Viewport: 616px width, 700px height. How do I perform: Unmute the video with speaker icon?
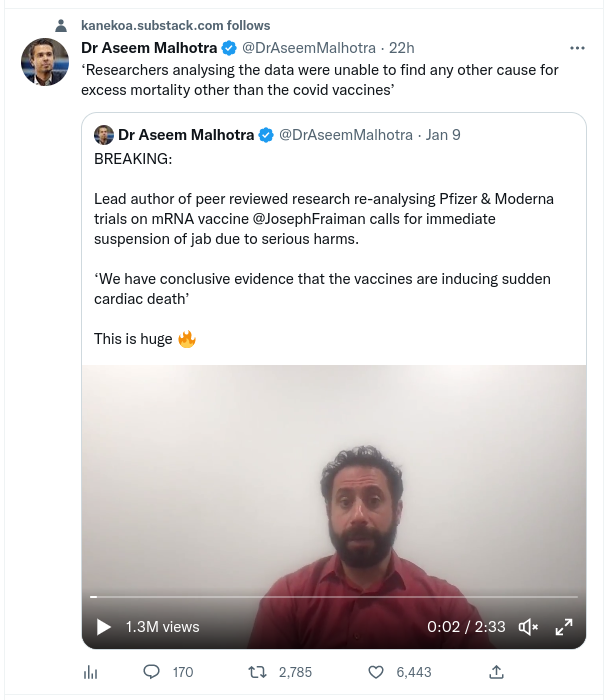tap(528, 627)
